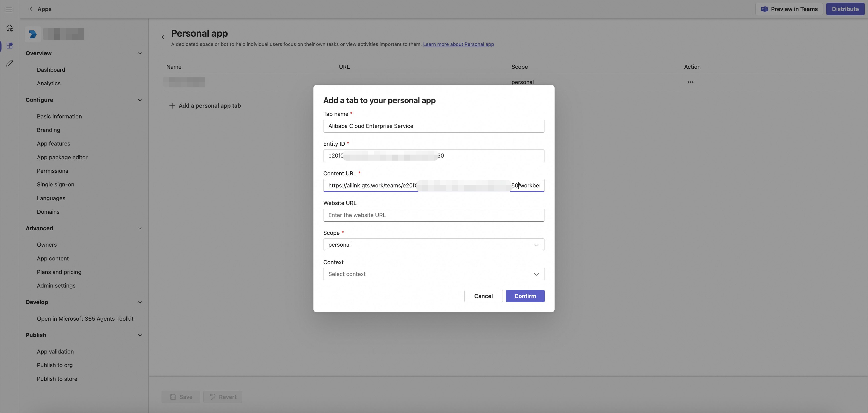The height and width of the screenshot is (413, 868).
Task: Cancel the add tab dialog
Action: pos(483,296)
